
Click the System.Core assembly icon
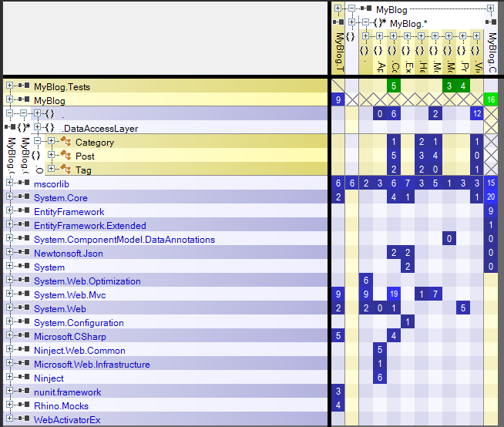coord(24,197)
